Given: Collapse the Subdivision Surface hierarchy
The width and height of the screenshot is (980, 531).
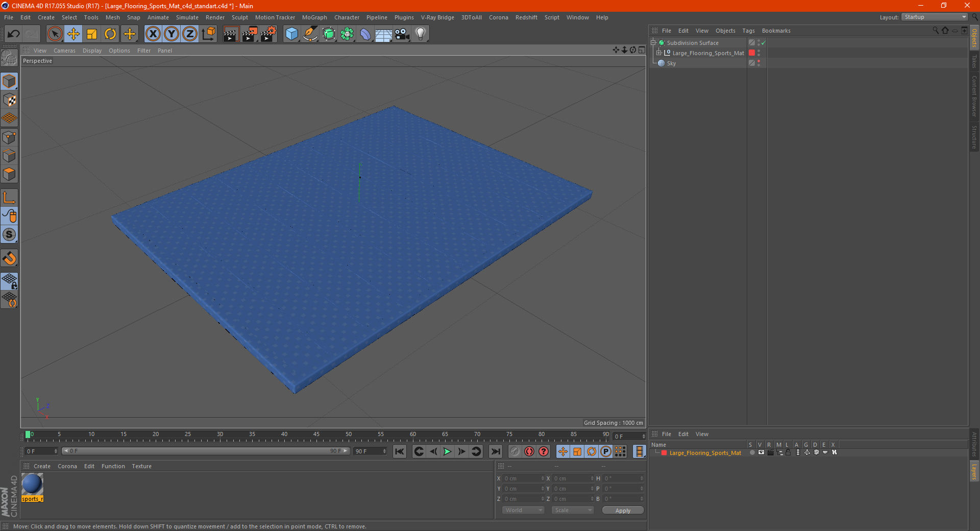Looking at the screenshot, I should coord(653,43).
